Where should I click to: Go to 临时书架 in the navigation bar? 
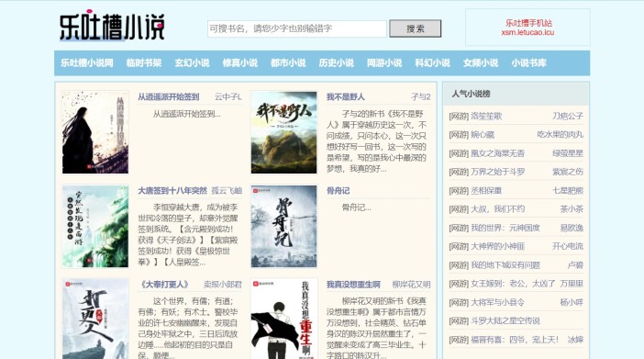click(x=144, y=63)
